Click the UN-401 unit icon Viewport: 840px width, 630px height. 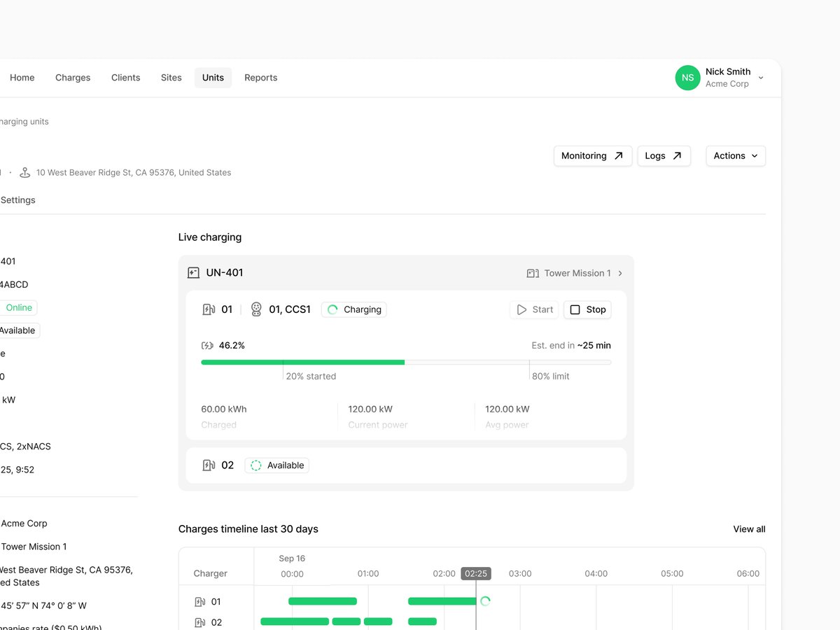(x=193, y=273)
